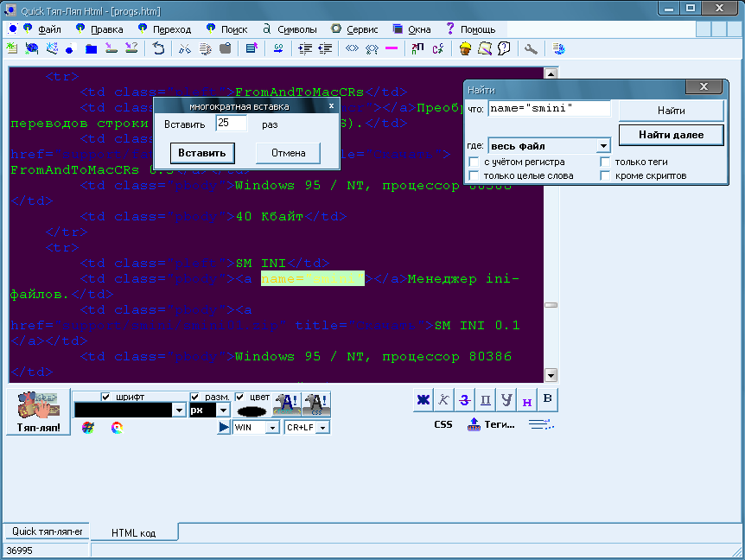Open the Символы menu
Screen dimensions: 745x560
click(297, 29)
